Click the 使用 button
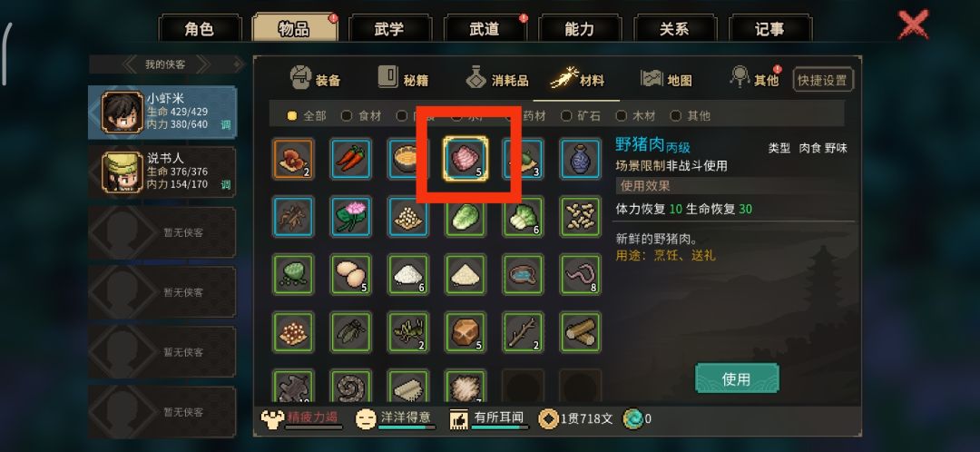 click(x=737, y=378)
